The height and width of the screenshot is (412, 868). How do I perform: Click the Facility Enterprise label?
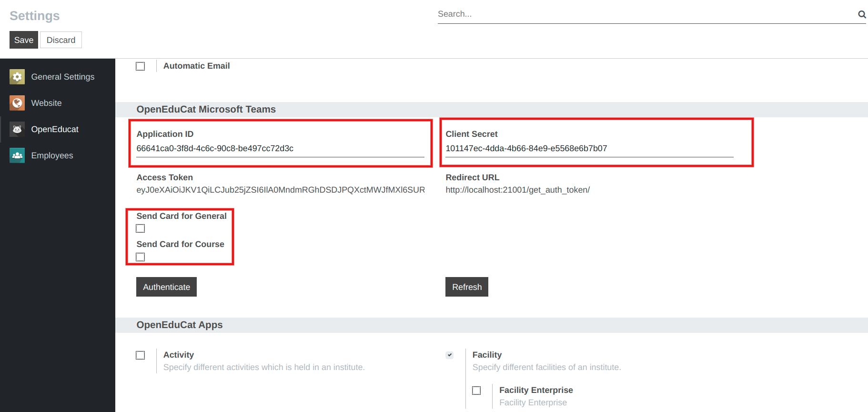point(536,390)
